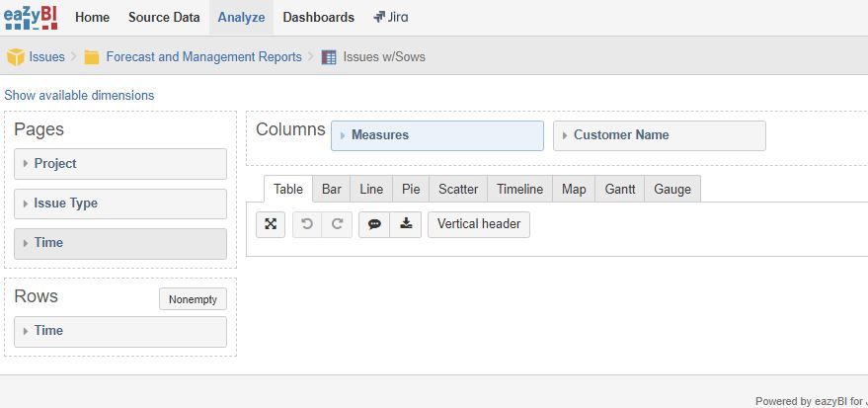This screenshot has width=868, height=408.
Task: Open the Dashboards menu item
Action: click(x=318, y=17)
